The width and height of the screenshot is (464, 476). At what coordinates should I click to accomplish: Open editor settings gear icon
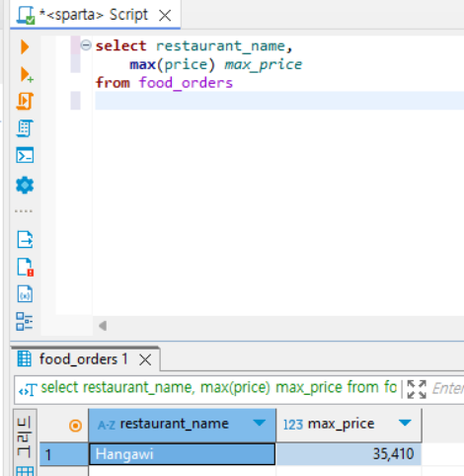click(25, 186)
